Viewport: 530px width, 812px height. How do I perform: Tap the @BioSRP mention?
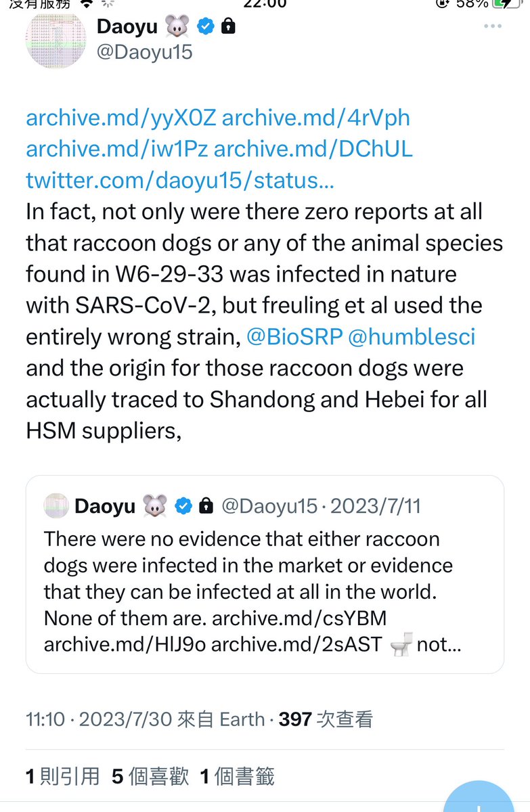click(x=294, y=337)
